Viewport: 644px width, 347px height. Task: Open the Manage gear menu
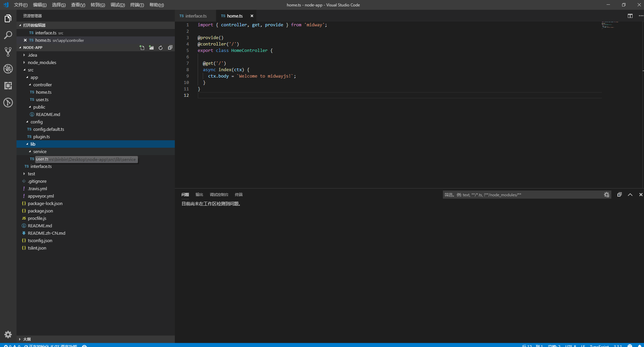(8, 335)
